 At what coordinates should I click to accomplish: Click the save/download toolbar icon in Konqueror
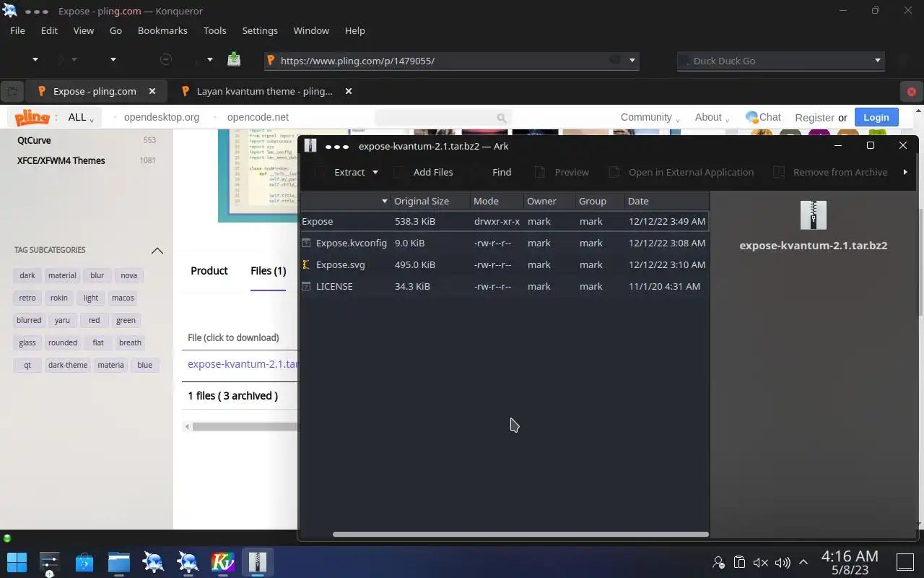tap(234, 60)
